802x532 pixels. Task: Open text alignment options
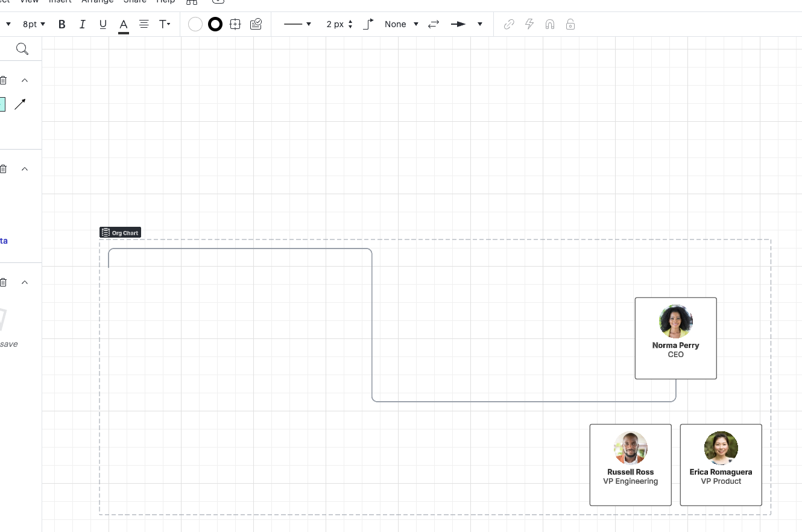(144, 24)
